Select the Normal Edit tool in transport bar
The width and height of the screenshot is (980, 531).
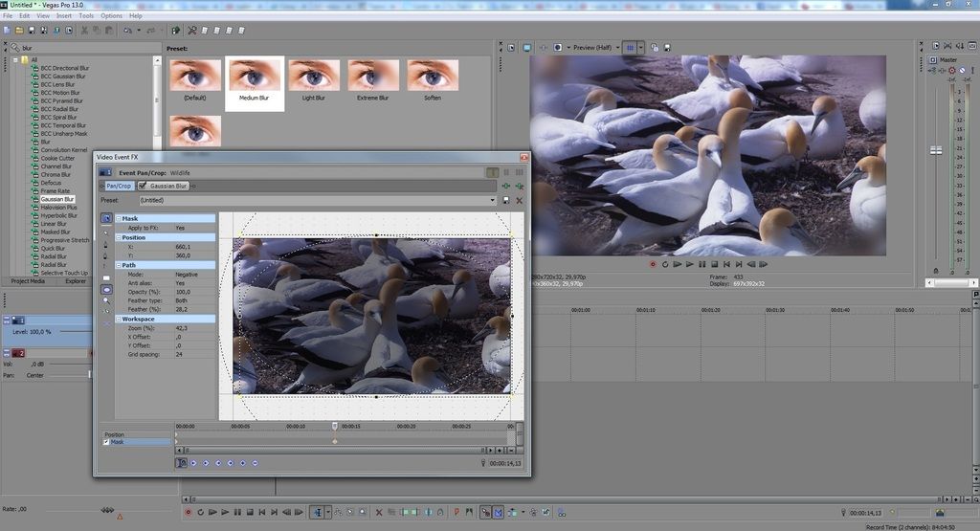pyautogui.click(x=317, y=512)
